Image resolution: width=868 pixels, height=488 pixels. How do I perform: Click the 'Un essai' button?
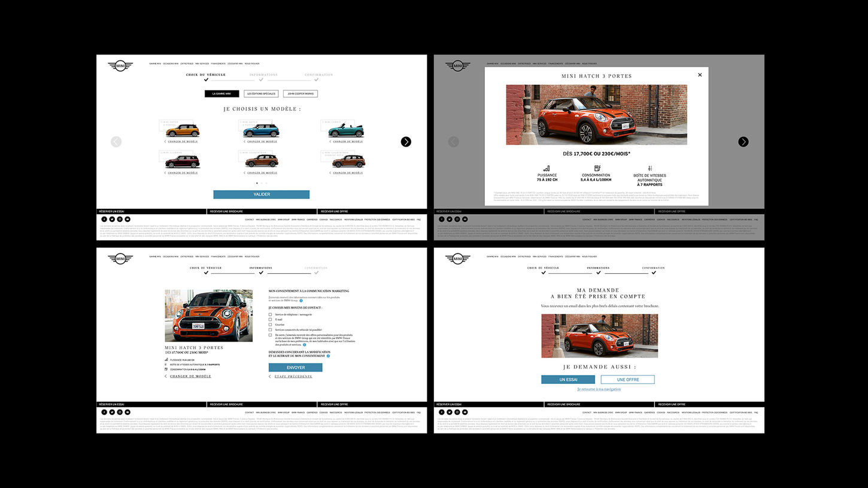point(568,380)
